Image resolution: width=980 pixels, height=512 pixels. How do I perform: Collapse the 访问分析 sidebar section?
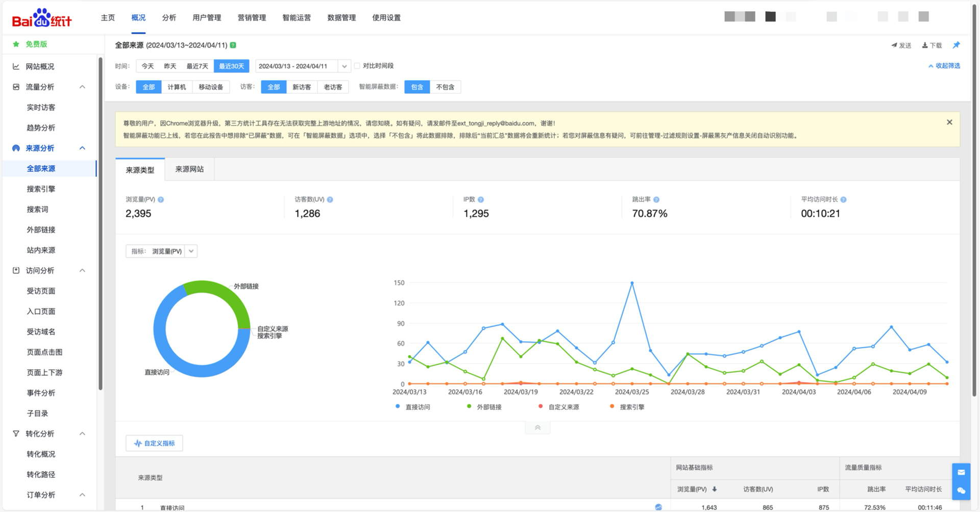(82, 270)
